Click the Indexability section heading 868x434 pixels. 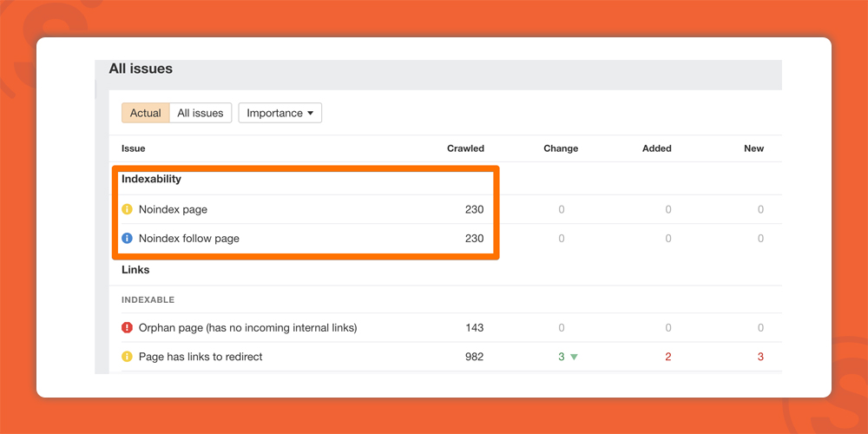coord(152,179)
